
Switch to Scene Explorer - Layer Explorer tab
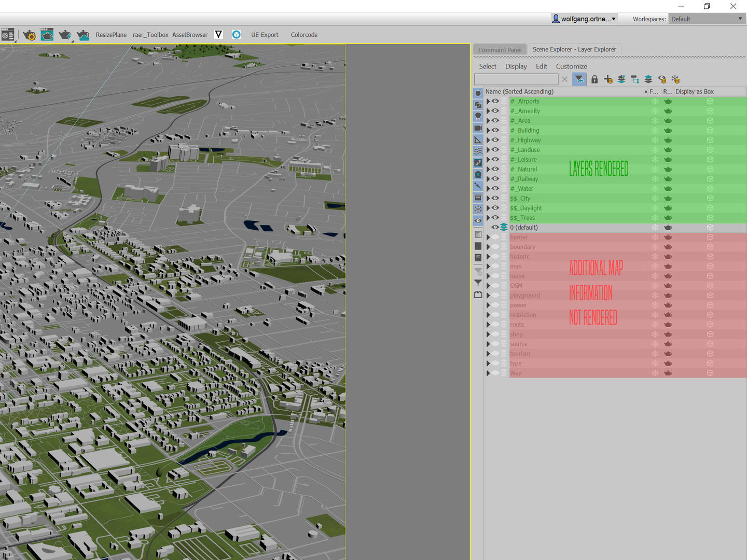point(574,49)
